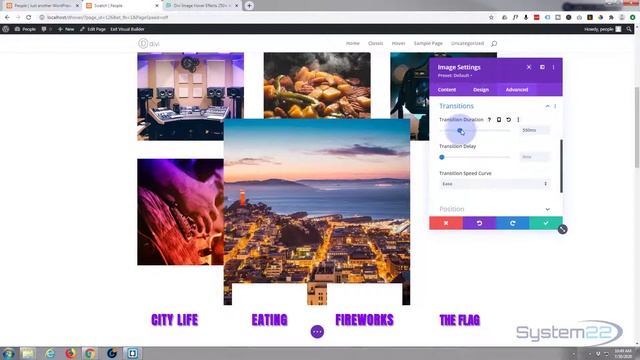Open Internet Explorer from taskbar
The height and width of the screenshot is (360, 640).
click(50, 353)
